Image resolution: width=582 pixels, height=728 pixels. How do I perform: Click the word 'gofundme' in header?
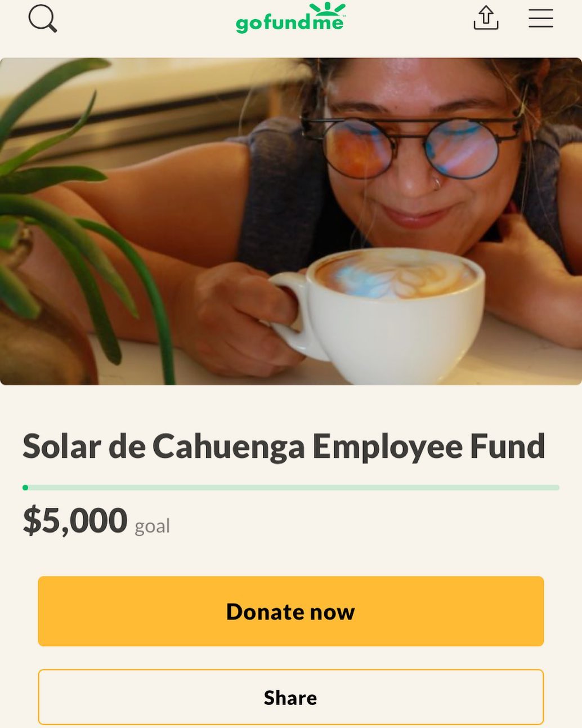pos(289,23)
